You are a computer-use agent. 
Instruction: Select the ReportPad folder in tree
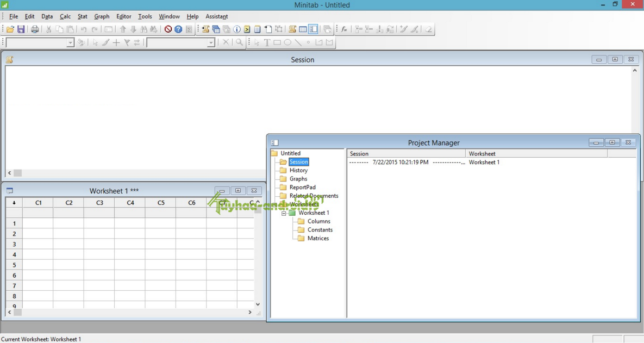[302, 188]
